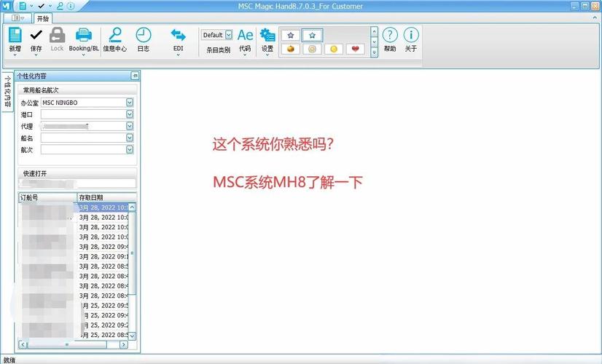
Task: Open 信息中心 information center
Action: 115,35
